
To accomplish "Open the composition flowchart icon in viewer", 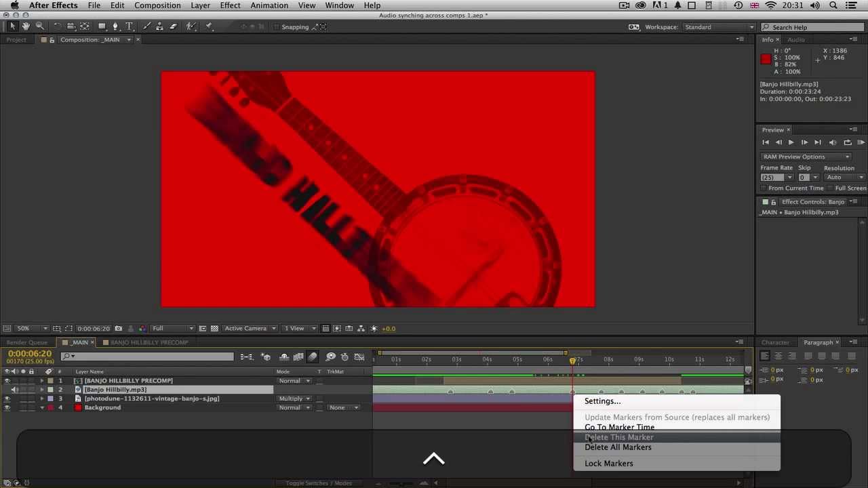I will point(360,329).
